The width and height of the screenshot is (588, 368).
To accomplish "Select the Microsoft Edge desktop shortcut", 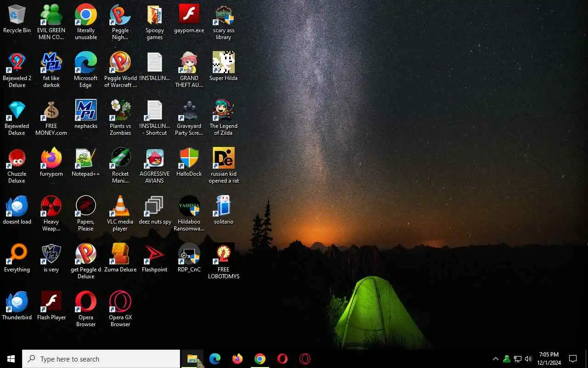I will (86, 70).
